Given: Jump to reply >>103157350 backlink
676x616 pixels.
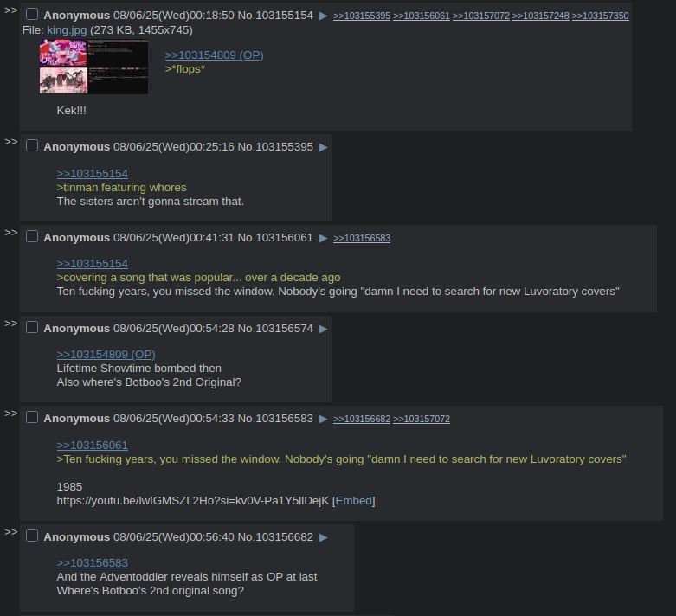Looking at the screenshot, I should [600, 16].
